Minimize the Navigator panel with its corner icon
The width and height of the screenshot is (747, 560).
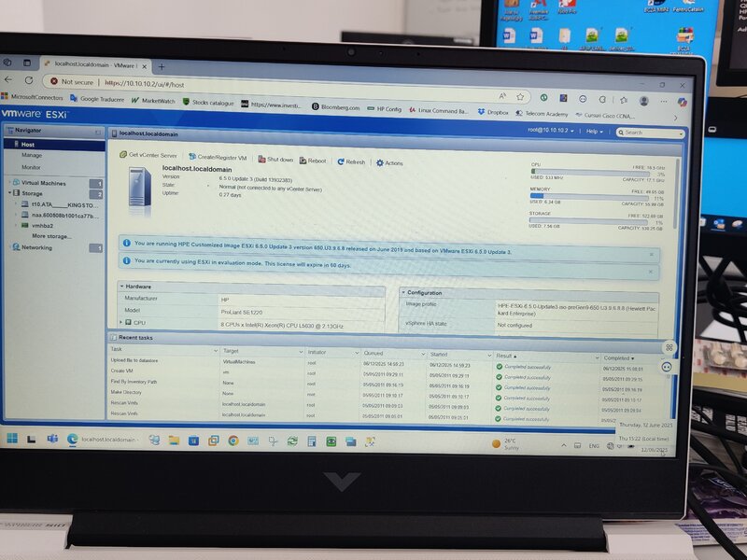click(98, 132)
